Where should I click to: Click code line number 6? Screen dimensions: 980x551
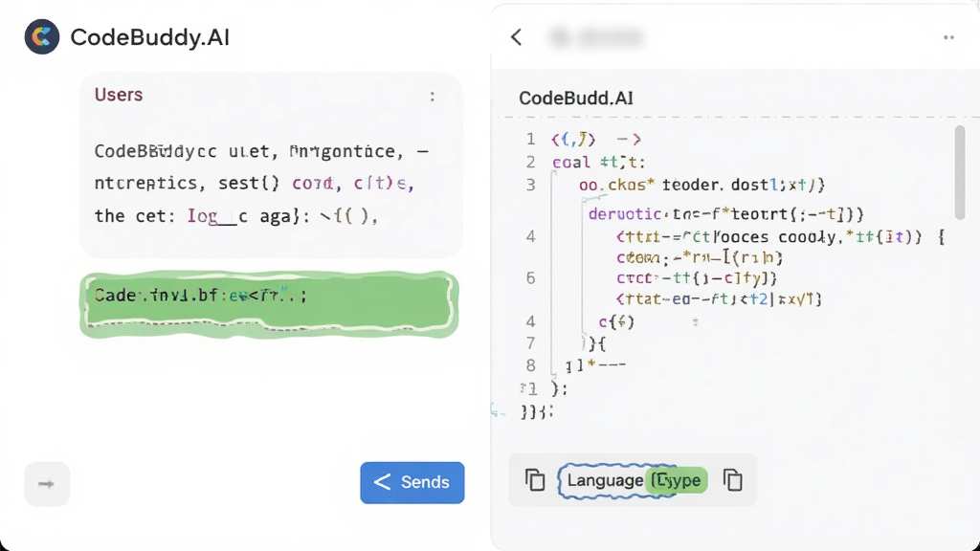(530, 278)
